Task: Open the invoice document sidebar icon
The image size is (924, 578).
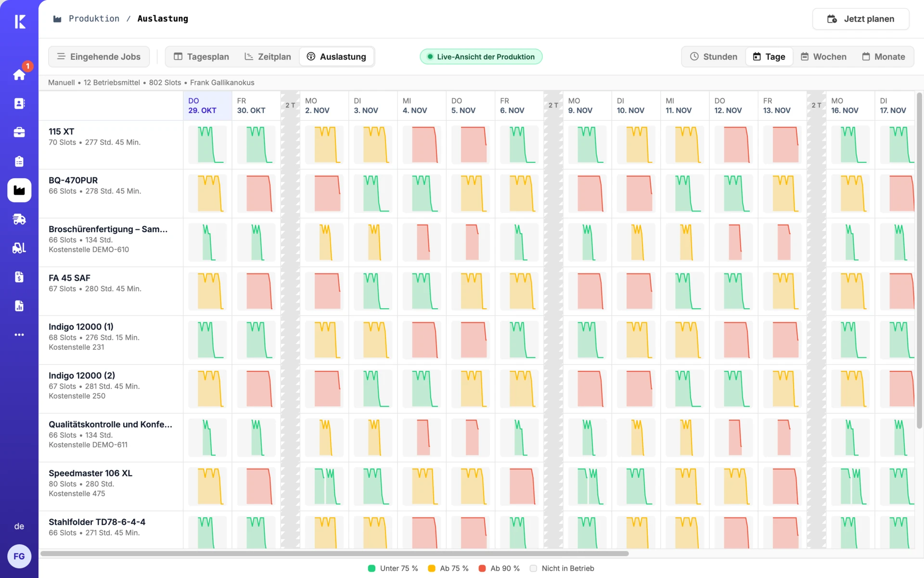Action: coord(19,277)
